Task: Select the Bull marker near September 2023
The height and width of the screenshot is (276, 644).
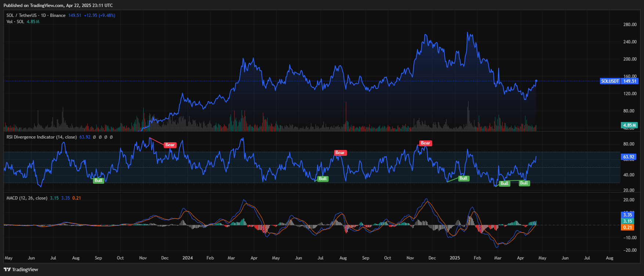Action: coord(98,180)
